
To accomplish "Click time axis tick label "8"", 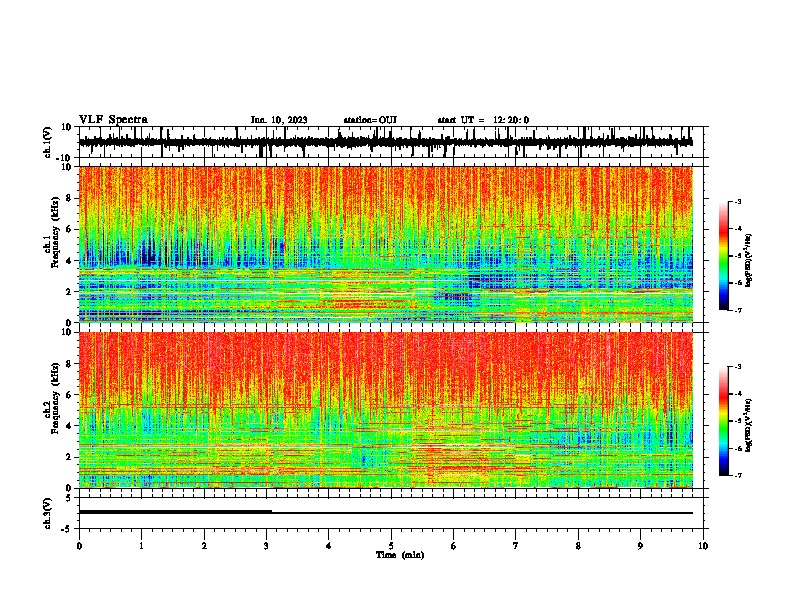I will pos(578,546).
